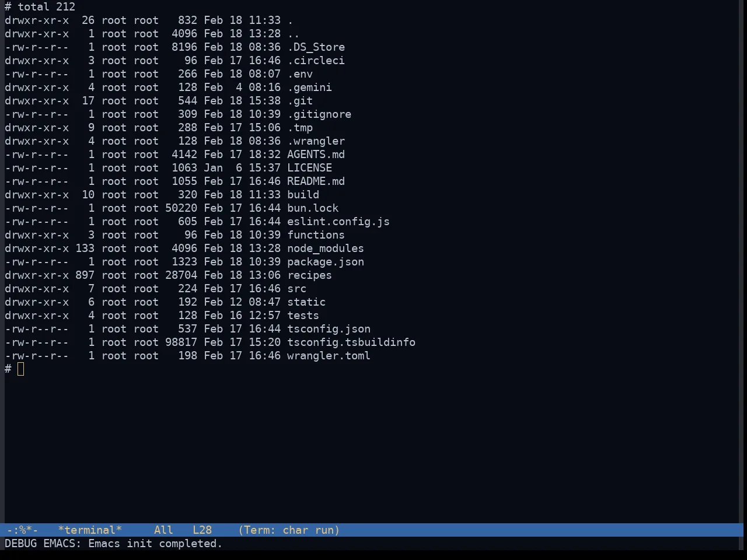
Task: Click the eslint.config.js file name
Action: tap(338, 222)
